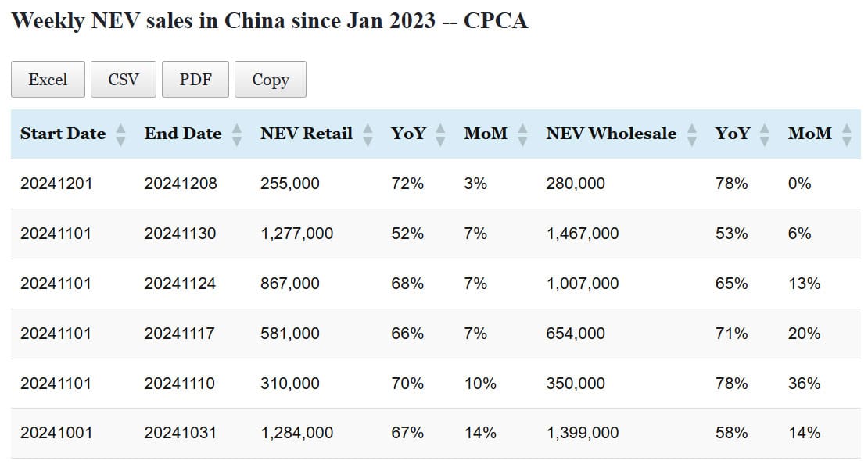
Task: Click the 1,399,000 wholesale figure
Action: click(x=583, y=433)
